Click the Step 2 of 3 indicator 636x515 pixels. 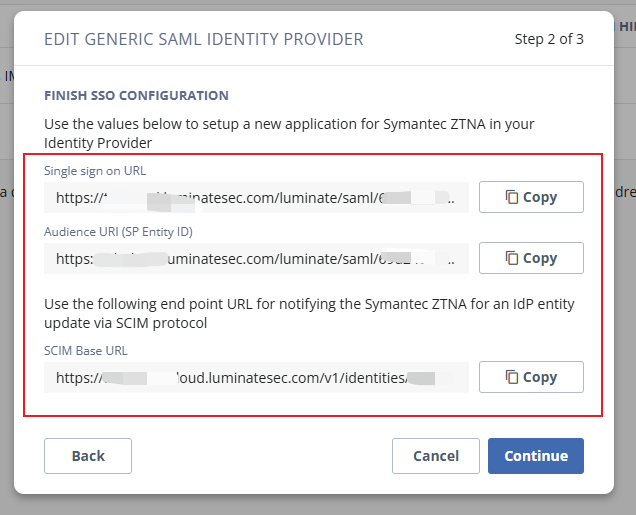549,40
